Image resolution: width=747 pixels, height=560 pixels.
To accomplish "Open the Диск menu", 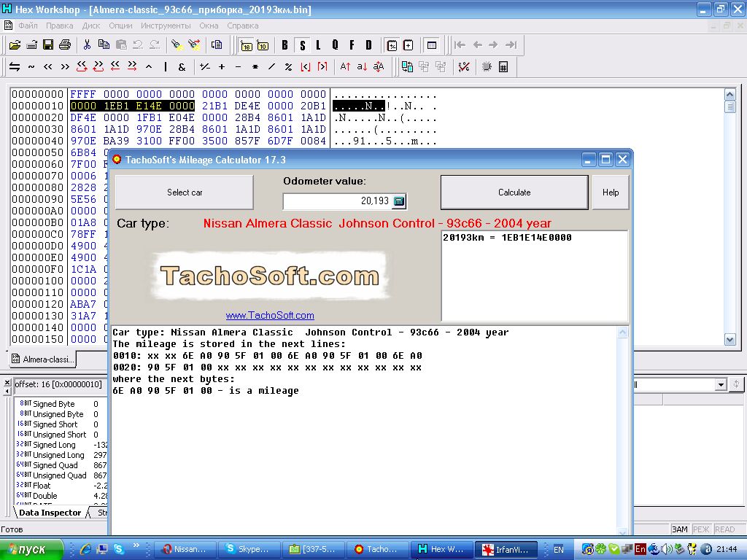I will (91, 26).
